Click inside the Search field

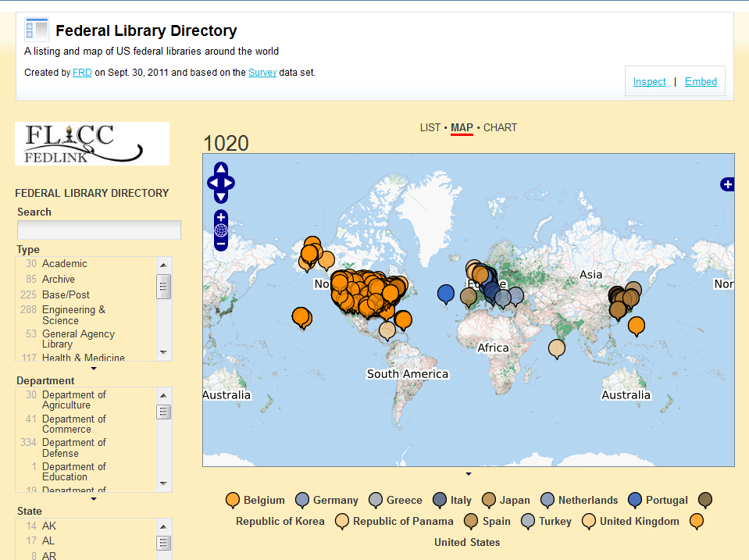point(98,230)
